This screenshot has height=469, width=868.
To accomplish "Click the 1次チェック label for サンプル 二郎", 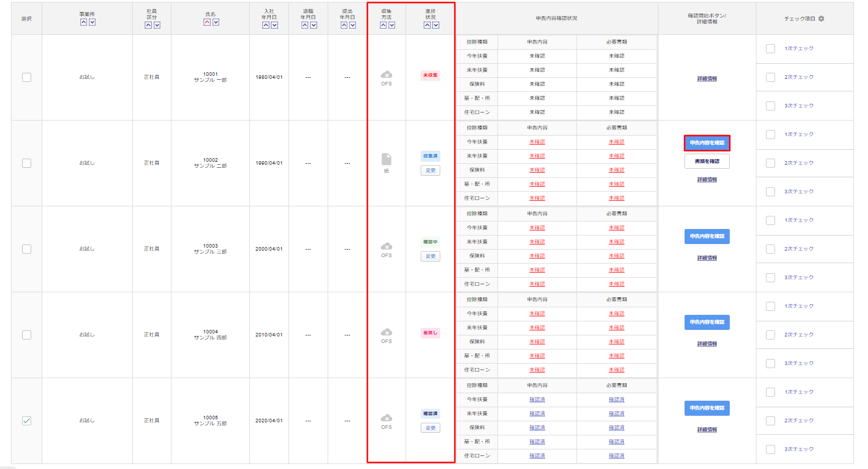I will [x=799, y=135].
